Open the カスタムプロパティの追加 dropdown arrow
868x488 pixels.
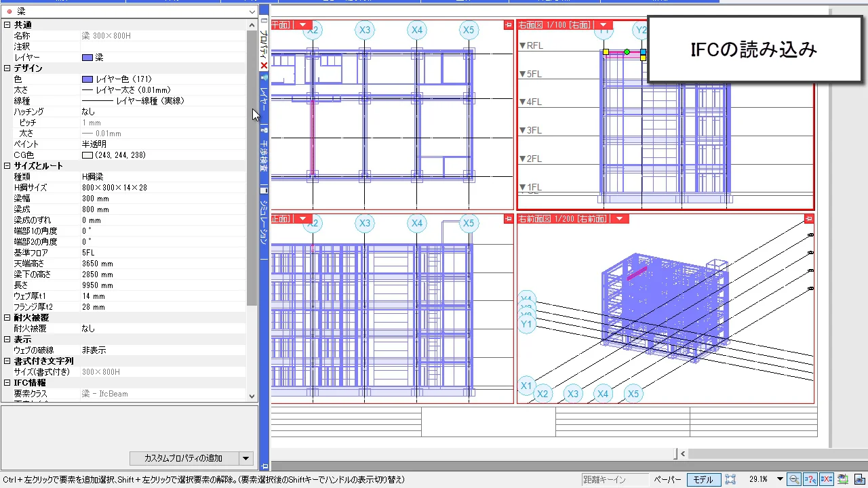246,458
